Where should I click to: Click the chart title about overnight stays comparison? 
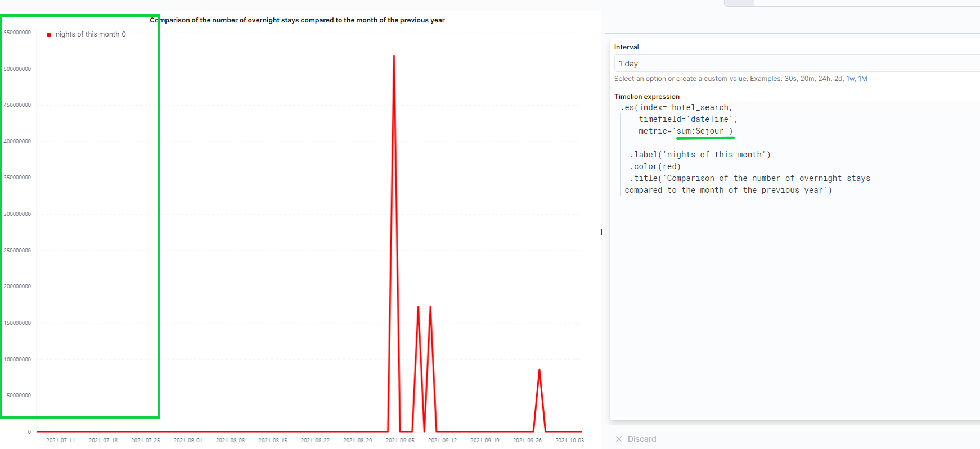(297, 20)
